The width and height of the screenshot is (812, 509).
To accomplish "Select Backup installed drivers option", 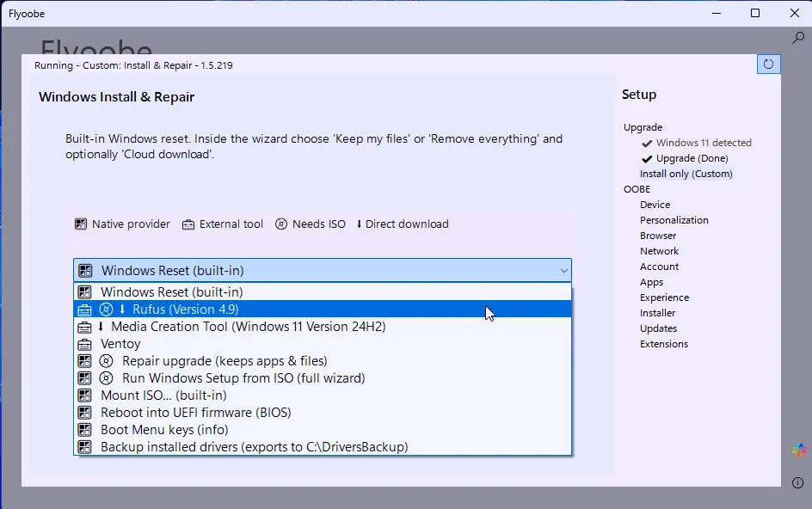I will tap(322, 447).
